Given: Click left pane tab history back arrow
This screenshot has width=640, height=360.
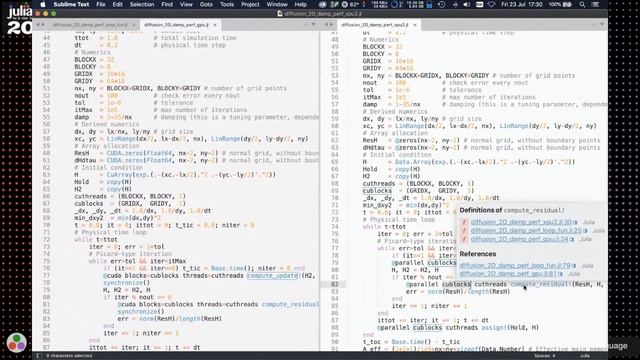Looking at the screenshot, I should pos(38,25).
